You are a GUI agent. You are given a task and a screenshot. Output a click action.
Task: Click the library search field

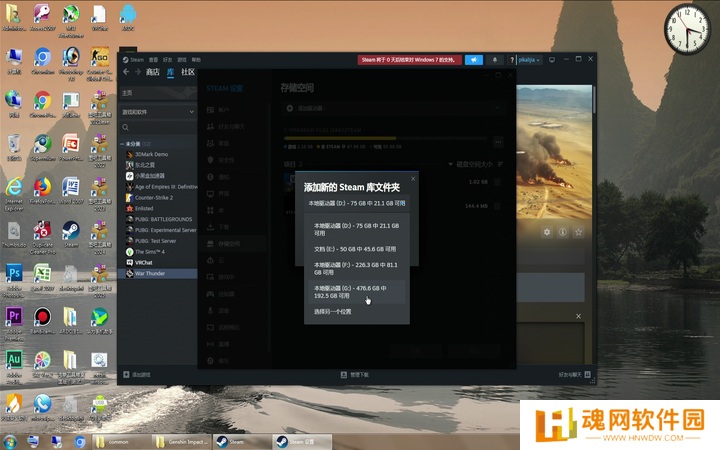point(158,127)
